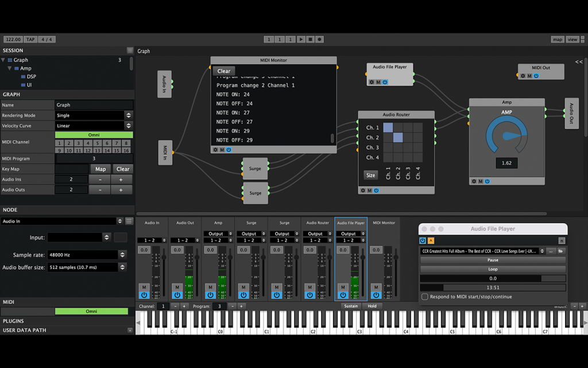Collapse the Amp tree item
588x368 pixels.
click(x=10, y=68)
